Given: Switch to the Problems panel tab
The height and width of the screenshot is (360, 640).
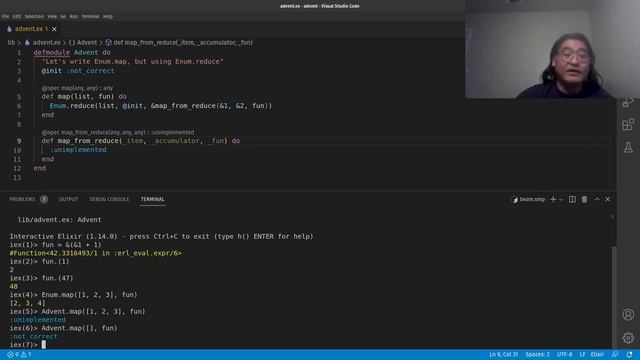Looking at the screenshot, I should [22, 199].
